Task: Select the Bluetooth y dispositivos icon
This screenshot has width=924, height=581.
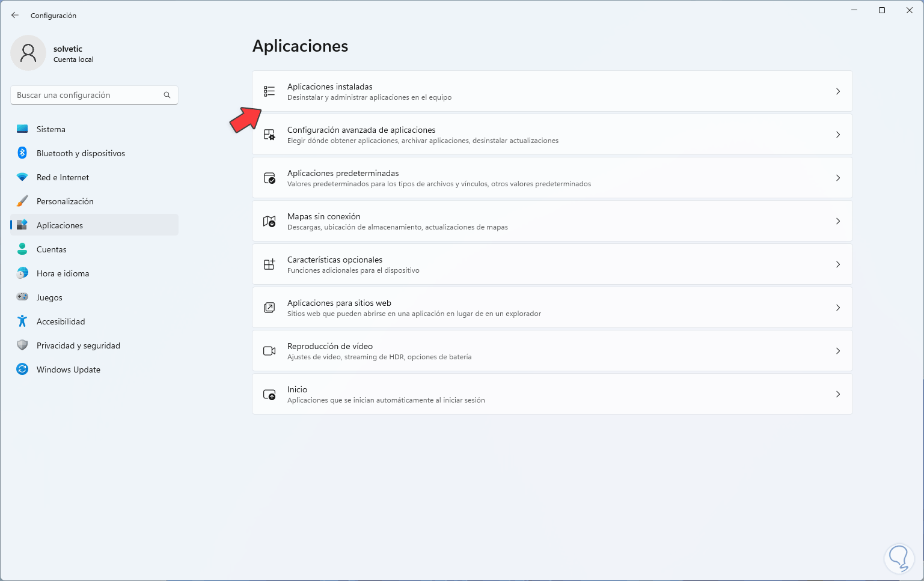Action: click(x=22, y=153)
